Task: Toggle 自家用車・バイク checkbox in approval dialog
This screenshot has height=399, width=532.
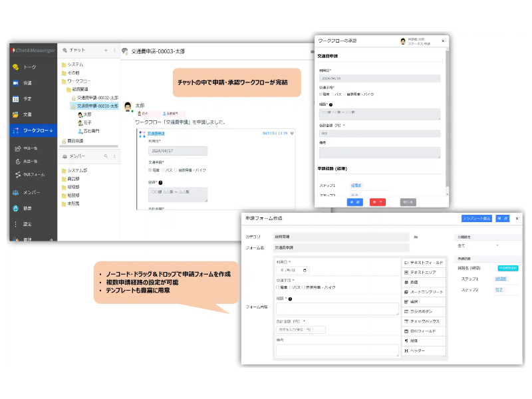Action: point(345,94)
